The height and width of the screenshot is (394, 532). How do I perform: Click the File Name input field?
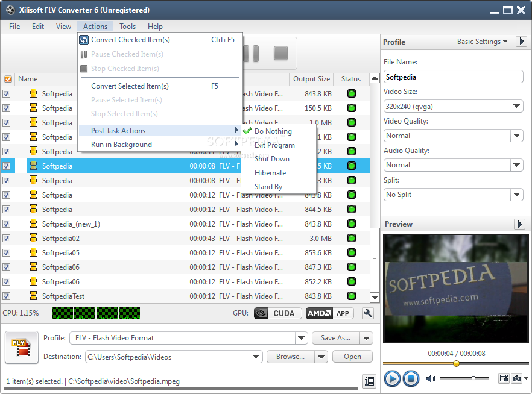(x=454, y=77)
